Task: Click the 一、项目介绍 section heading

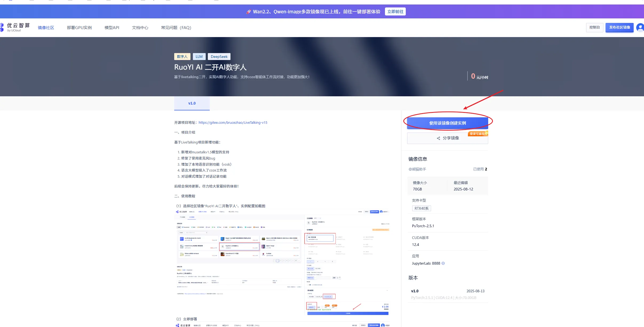Action: coord(185,132)
